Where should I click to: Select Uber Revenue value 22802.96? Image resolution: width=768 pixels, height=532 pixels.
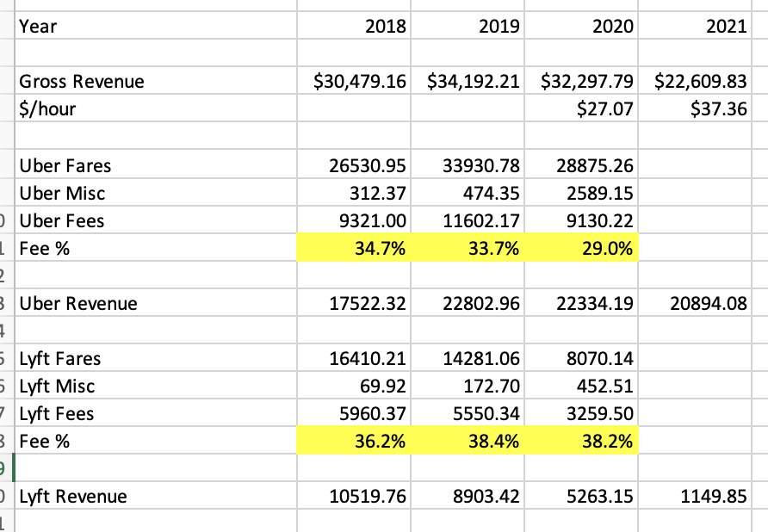point(468,303)
